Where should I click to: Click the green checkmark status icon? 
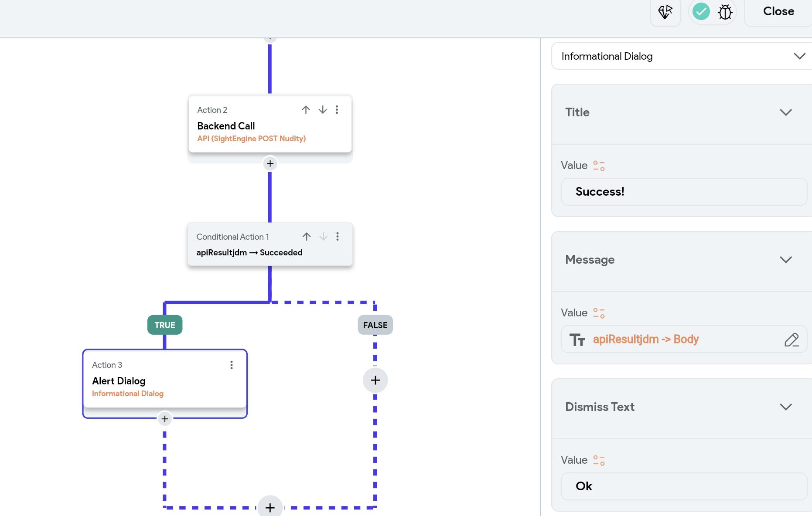click(x=701, y=12)
